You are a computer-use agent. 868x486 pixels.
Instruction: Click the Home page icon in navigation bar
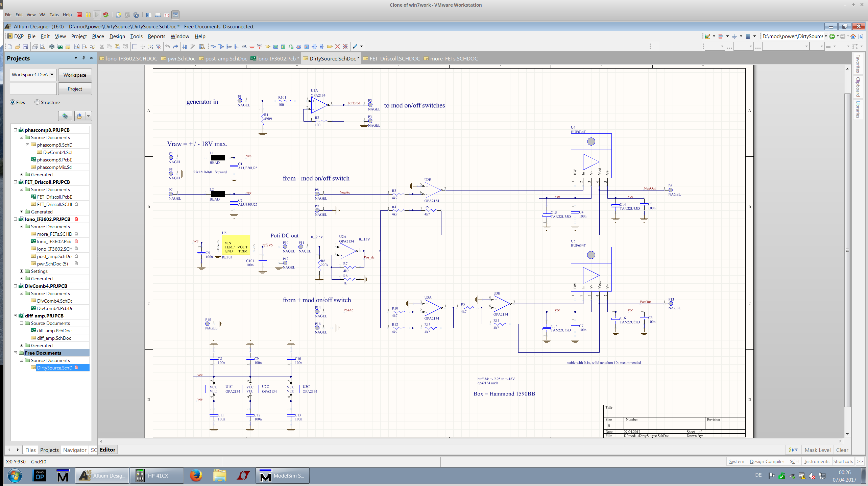coord(853,36)
